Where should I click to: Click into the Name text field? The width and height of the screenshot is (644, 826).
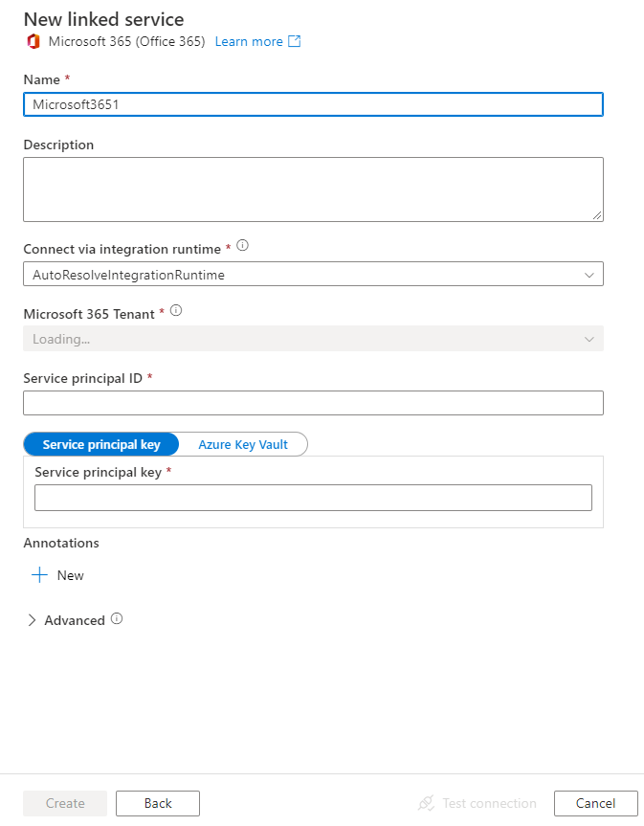point(313,104)
